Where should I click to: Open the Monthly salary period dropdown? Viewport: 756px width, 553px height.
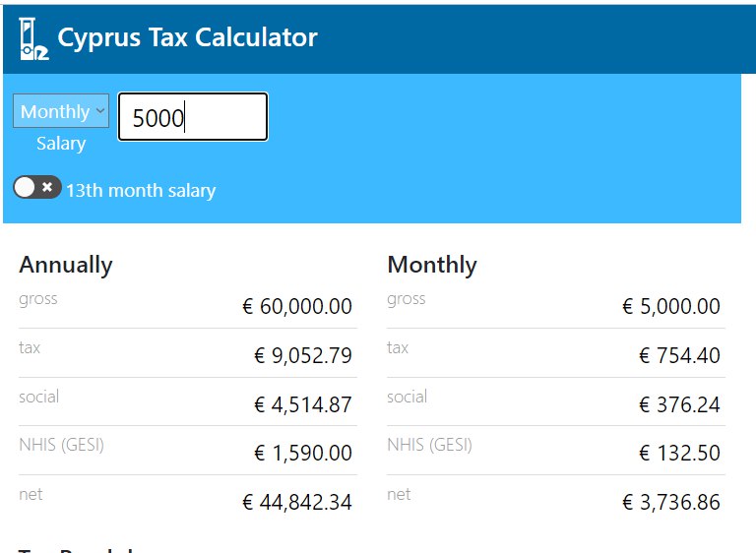61,112
